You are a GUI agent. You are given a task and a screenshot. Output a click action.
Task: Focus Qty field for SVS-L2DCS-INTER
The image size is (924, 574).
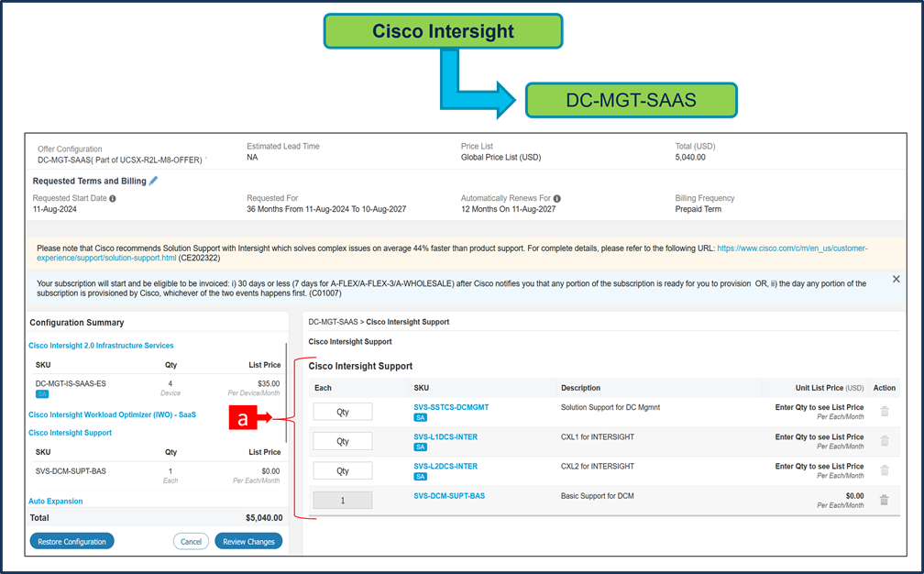click(343, 471)
